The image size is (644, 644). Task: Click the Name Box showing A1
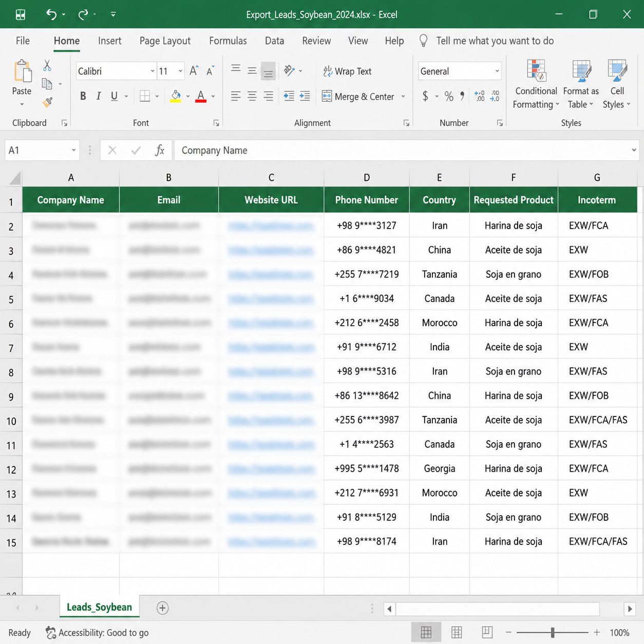[x=42, y=150]
